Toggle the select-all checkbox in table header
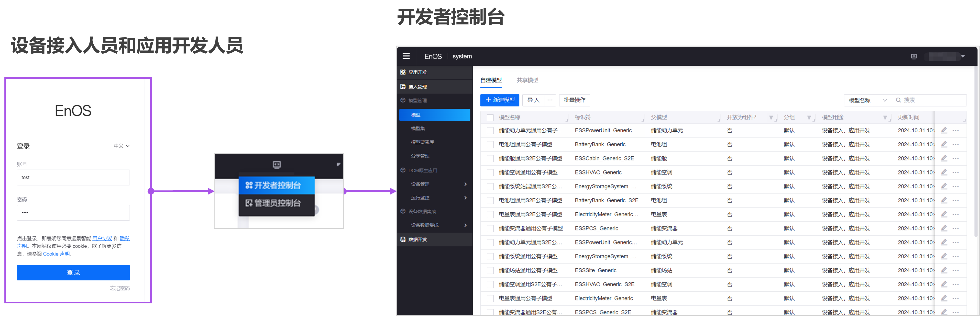 pos(490,118)
